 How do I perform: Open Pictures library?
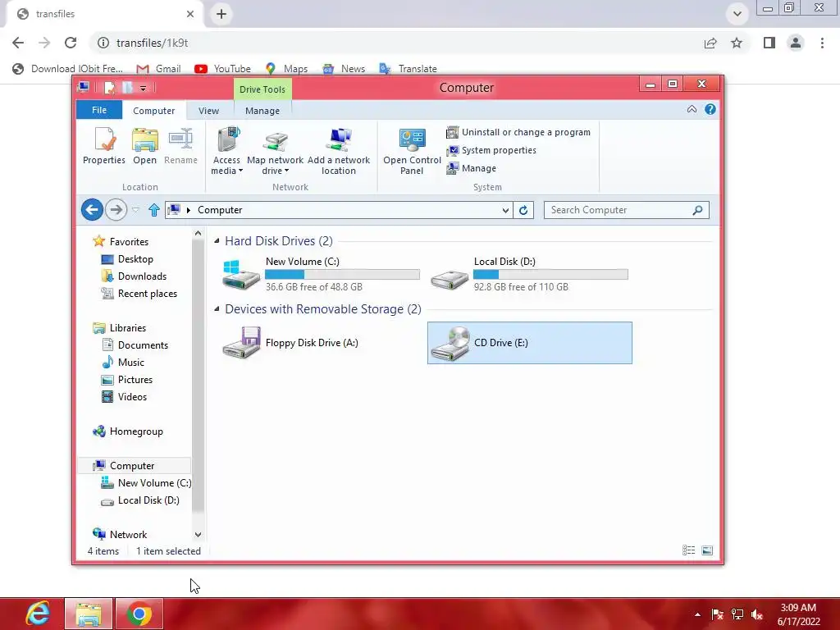click(127, 380)
